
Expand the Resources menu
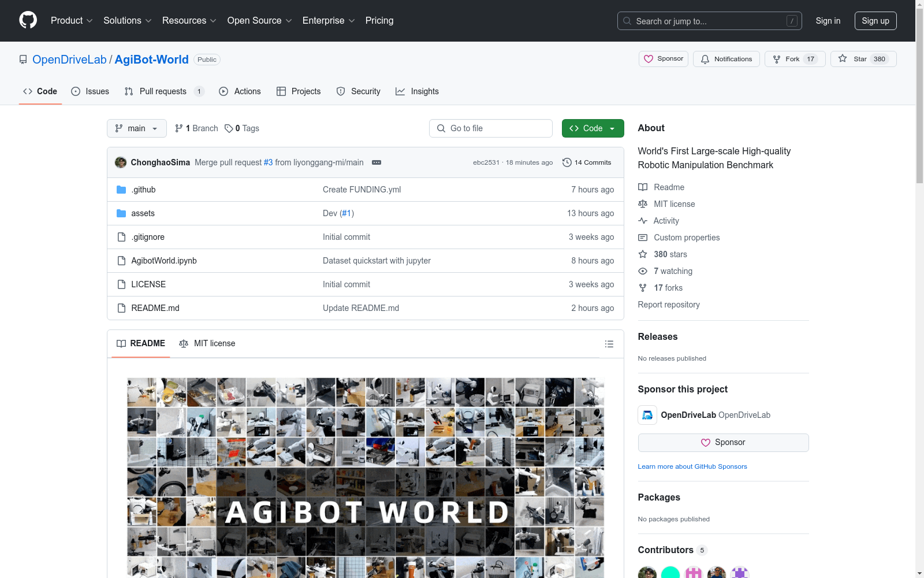click(189, 21)
